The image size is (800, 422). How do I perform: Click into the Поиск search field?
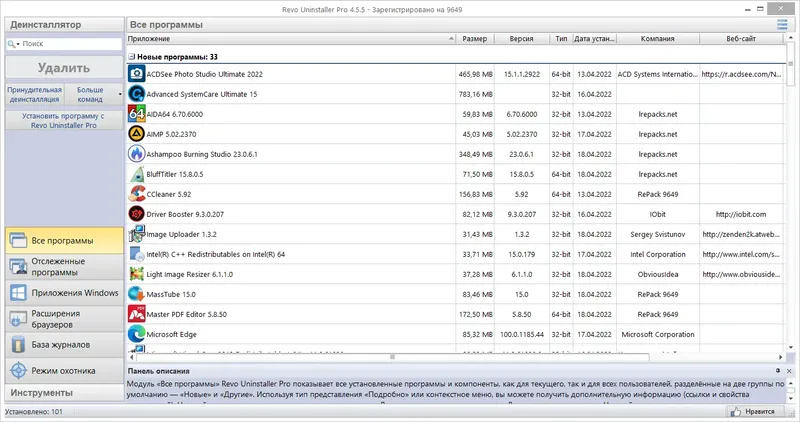click(x=70, y=44)
